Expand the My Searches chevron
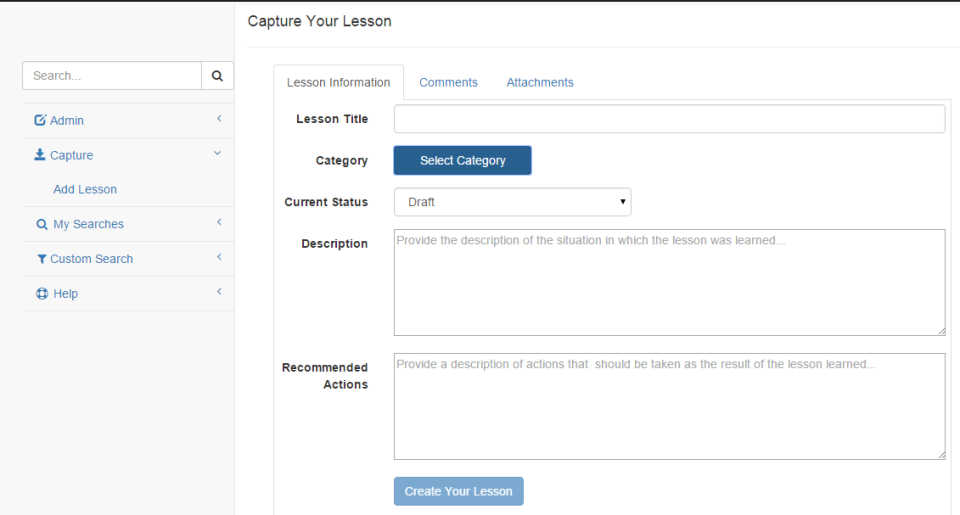Image resolution: width=960 pixels, height=515 pixels. (x=218, y=223)
